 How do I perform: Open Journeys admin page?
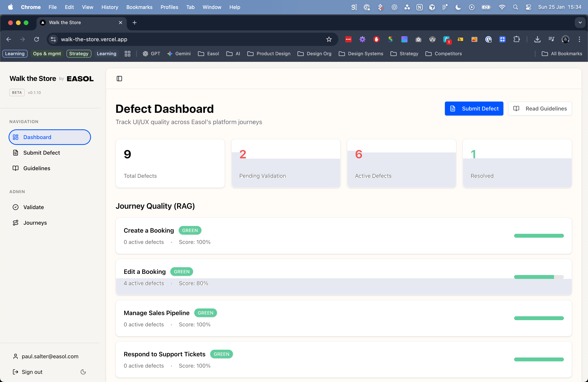click(35, 223)
